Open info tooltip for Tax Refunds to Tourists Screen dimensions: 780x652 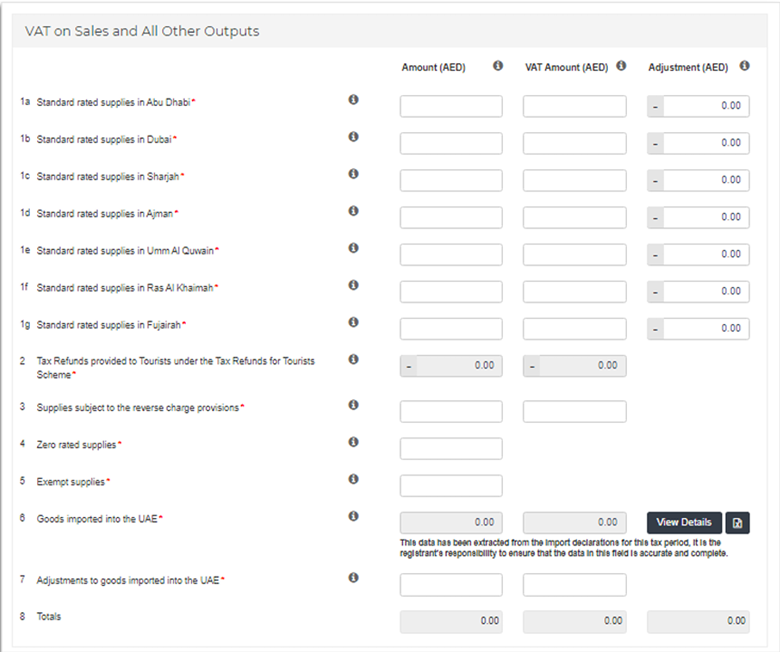click(x=353, y=359)
